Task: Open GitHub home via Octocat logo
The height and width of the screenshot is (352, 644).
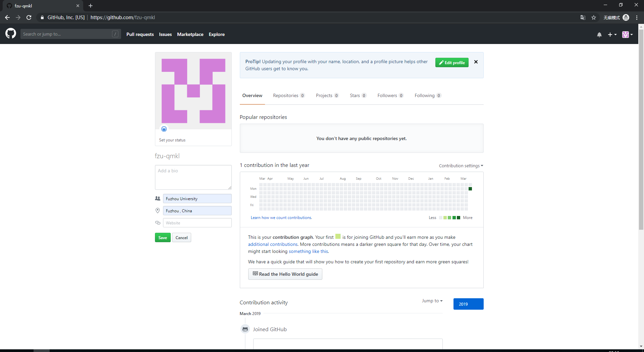Action: pos(11,34)
